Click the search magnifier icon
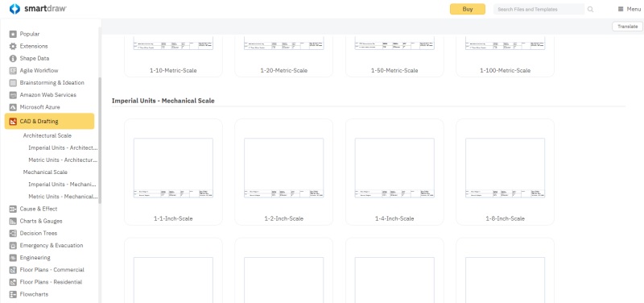This screenshot has width=644, height=303. (x=591, y=9)
